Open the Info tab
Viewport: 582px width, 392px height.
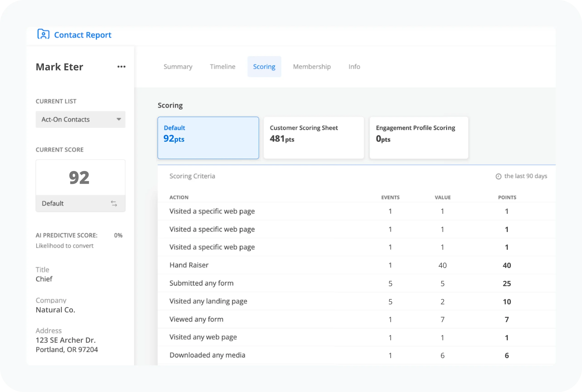pos(354,67)
